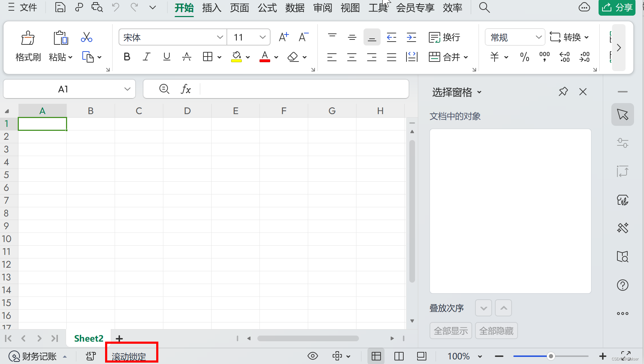Click the Copy icon in the clipboard group

(88, 57)
